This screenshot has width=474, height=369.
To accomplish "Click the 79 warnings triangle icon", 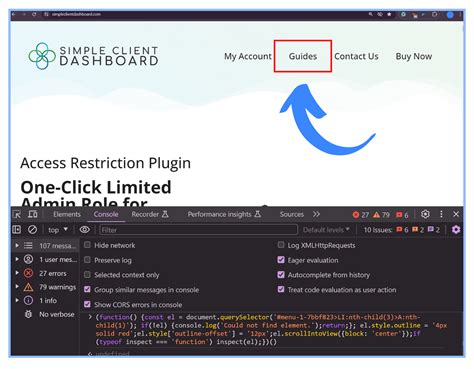I will point(29,287).
